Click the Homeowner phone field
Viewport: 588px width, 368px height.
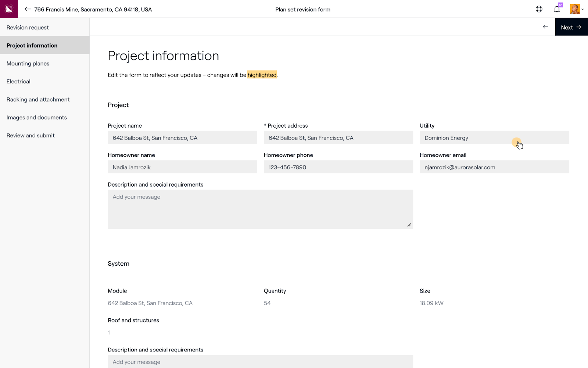[x=338, y=167]
